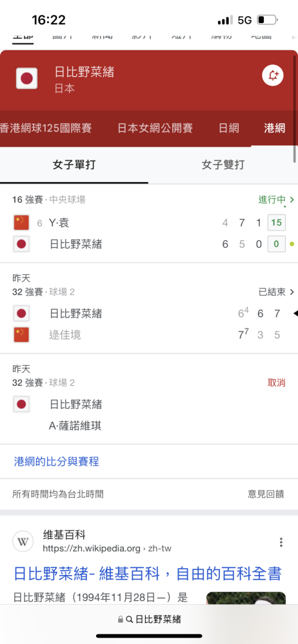Tap the notification bell follow icon
The height and width of the screenshot is (644, 298).
(273, 75)
